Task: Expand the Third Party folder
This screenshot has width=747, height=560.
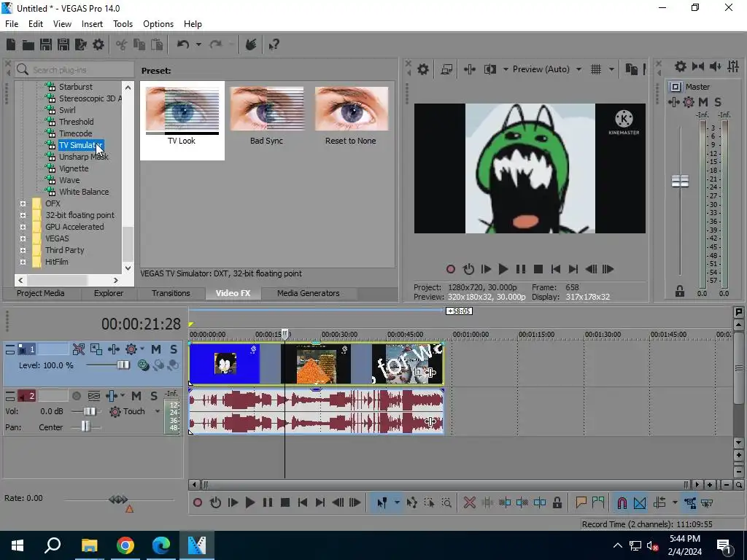Action: pos(23,250)
